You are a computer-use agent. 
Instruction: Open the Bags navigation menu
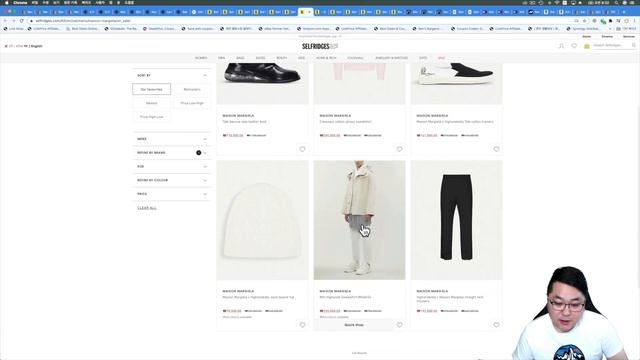(x=240, y=58)
